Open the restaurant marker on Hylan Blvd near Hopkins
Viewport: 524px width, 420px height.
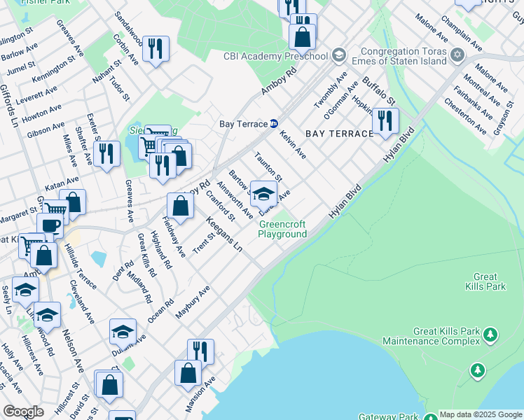point(385,120)
